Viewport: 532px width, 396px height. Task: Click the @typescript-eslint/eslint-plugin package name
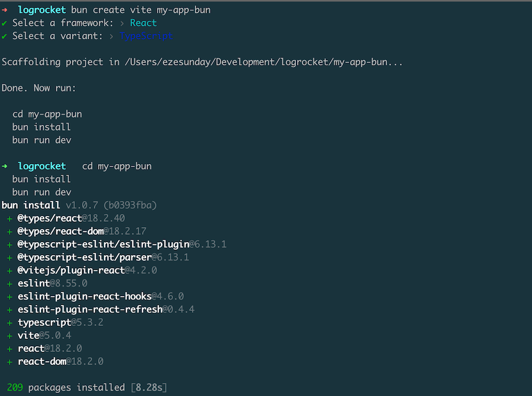click(103, 244)
